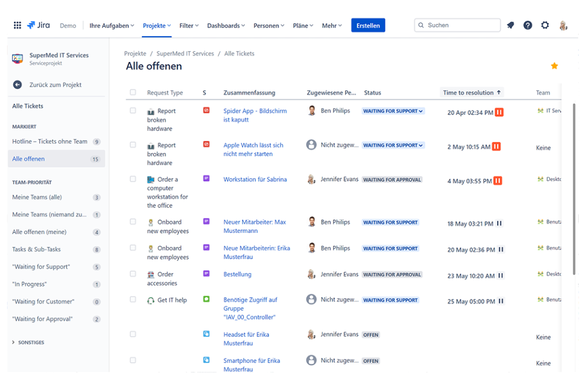Viewport: 588px width, 390px height.
Task: Open the user profile avatar in top bar
Action: coord(563,26)
